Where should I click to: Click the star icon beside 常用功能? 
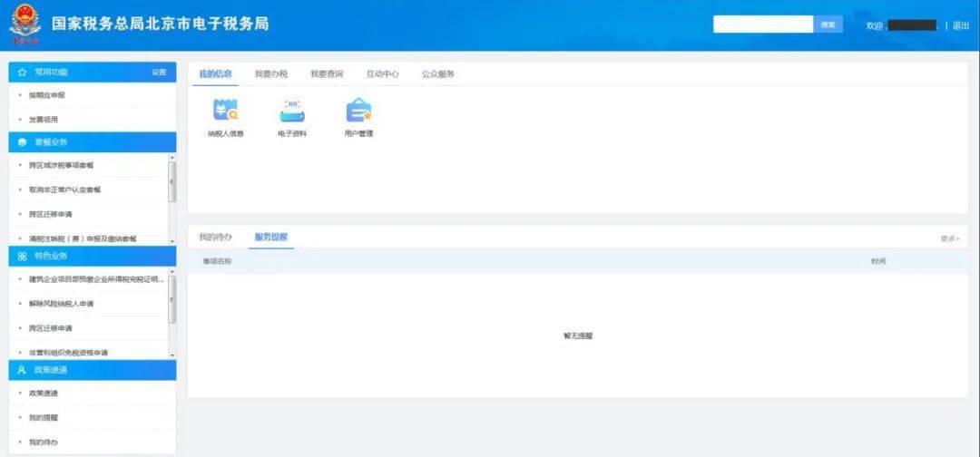(x=23, y=73)
